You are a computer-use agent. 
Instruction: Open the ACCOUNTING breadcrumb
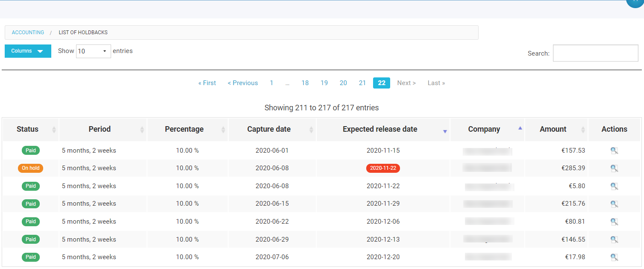28,32
